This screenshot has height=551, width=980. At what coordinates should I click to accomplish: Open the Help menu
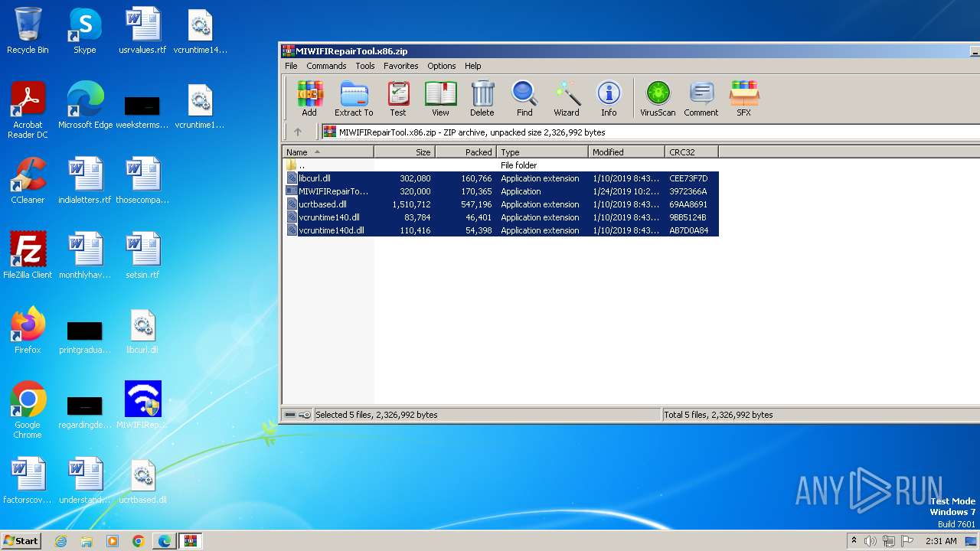pos(473,66)
